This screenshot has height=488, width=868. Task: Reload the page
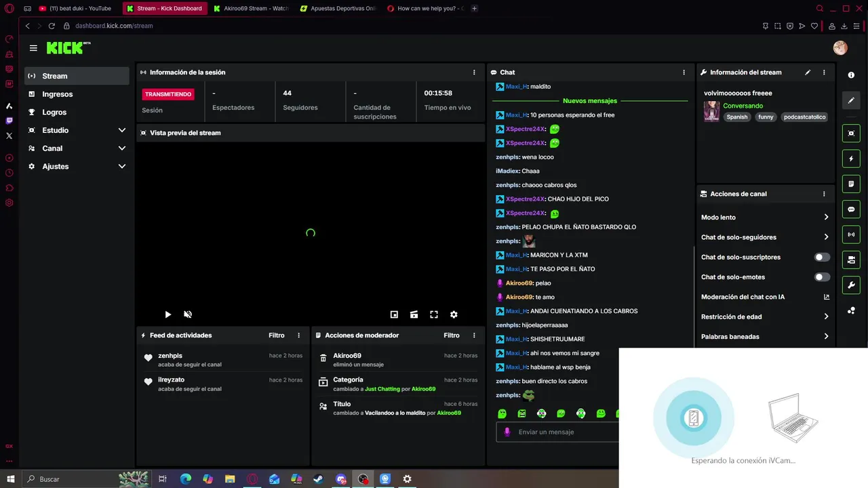(52, 26)
